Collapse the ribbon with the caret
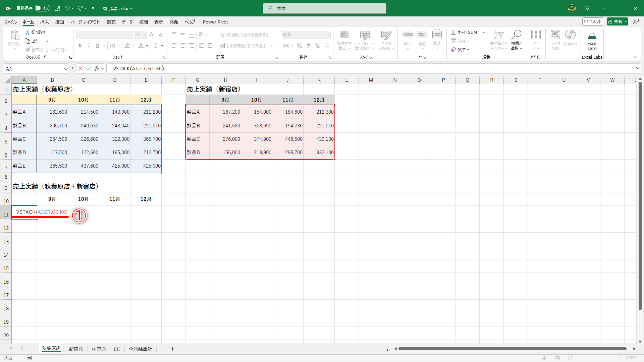 click(635, 57)
